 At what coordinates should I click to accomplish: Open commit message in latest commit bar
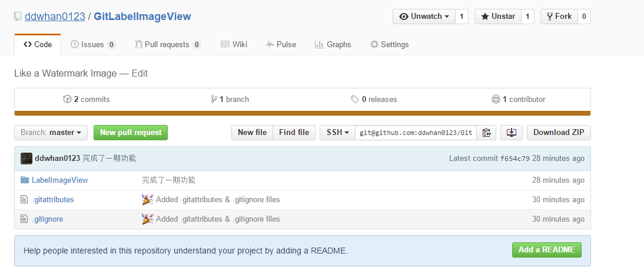pos(109,159)
